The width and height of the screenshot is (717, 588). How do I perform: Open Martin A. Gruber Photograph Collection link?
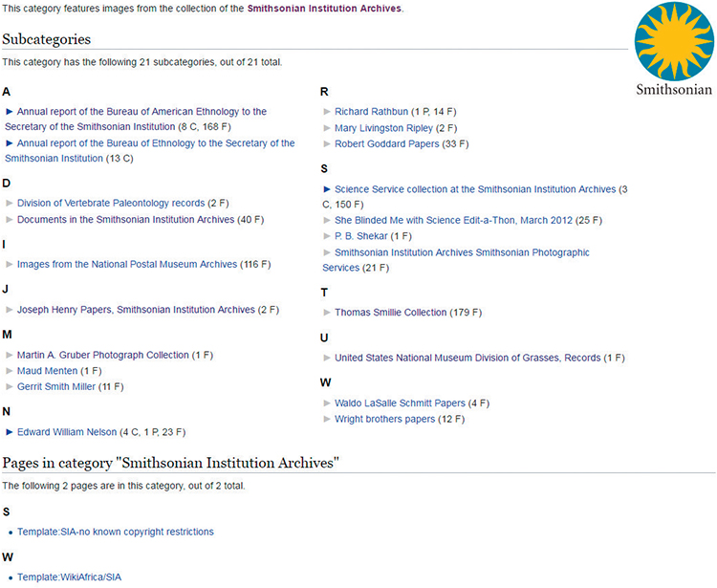pyautogui.click(x=103, y=355)
